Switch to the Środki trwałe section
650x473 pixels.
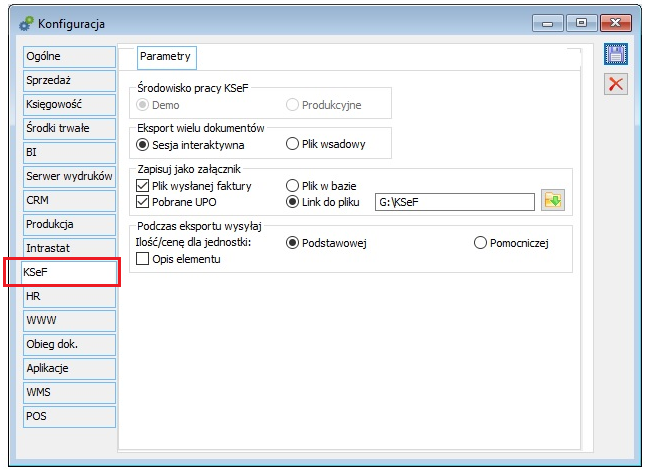point(69,129)
